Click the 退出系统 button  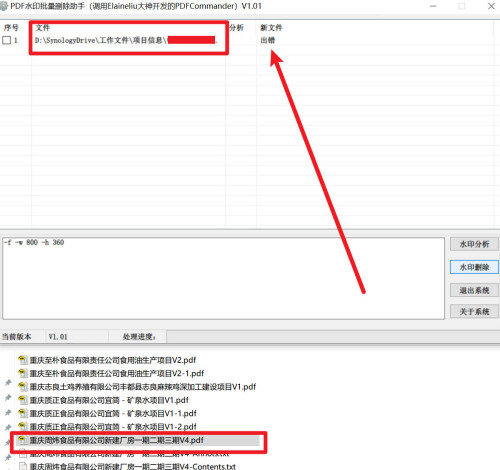pos(474,290)
